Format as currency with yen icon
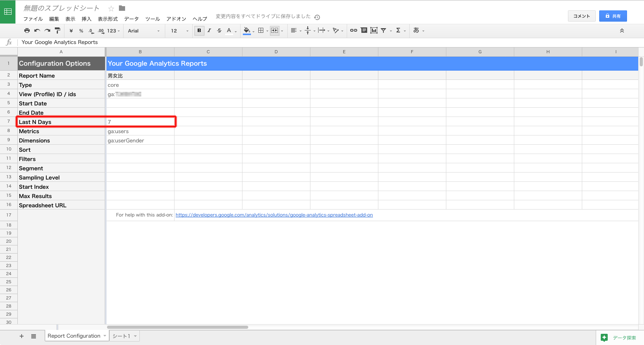644x345 pixels. point(71,31)
